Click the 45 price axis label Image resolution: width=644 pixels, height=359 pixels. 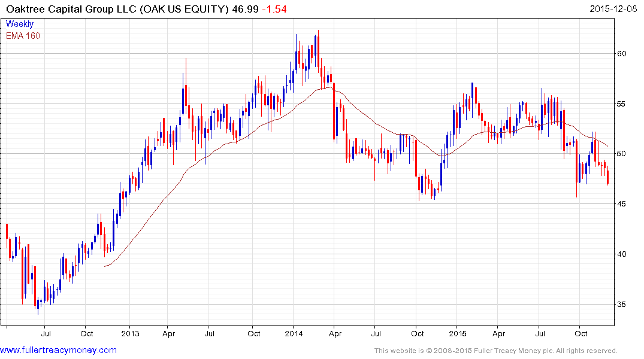click(x=621, y=204)
